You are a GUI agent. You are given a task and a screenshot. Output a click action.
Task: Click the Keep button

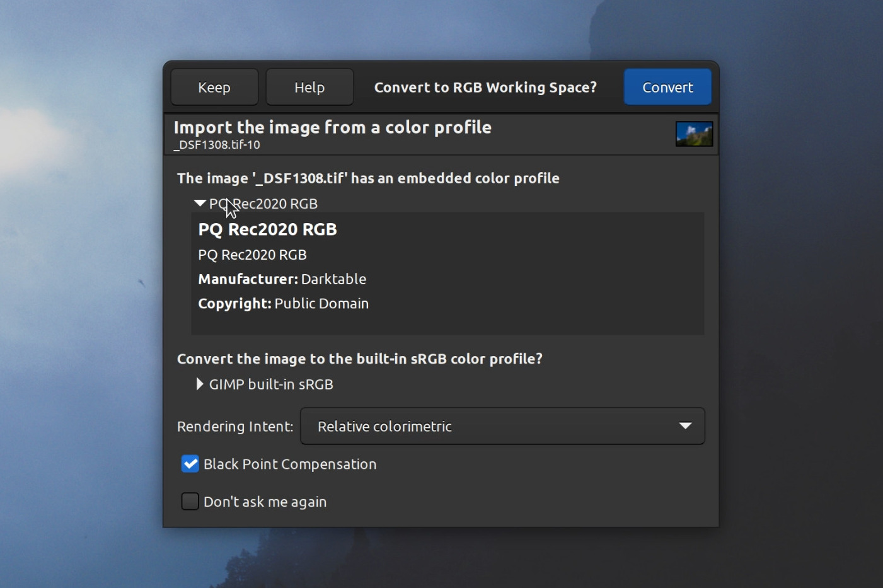point(214,87)
